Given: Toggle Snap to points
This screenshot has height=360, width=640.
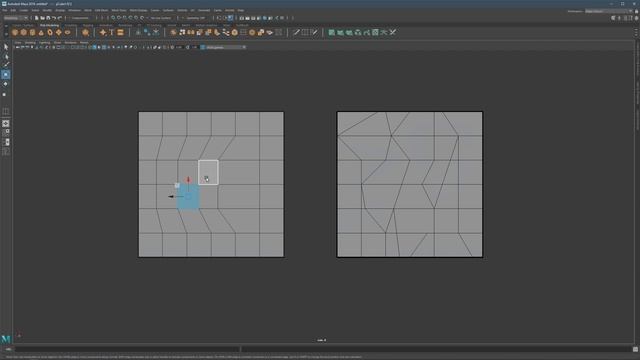Looking at the screenshot, I should click(124, 18).
